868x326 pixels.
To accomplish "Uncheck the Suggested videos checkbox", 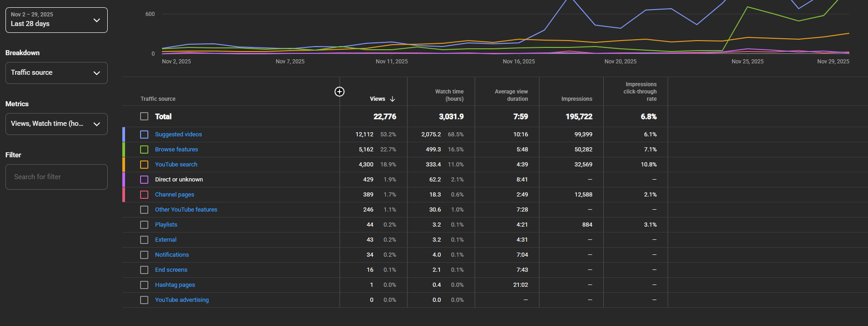I will point(144,135).
